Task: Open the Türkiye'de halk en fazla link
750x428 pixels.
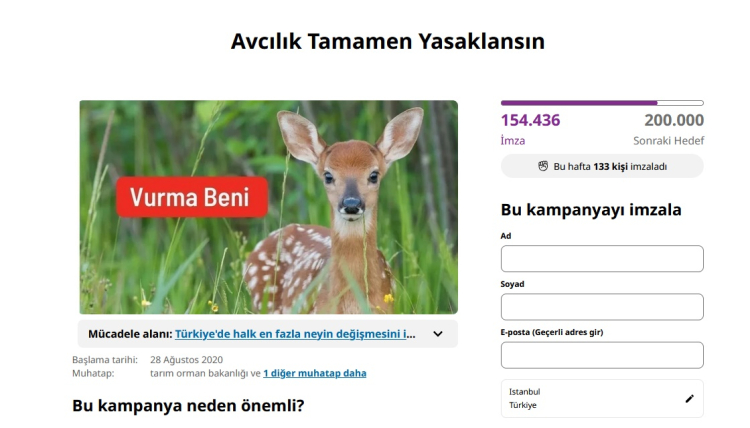Action: [x=295, y=334]
